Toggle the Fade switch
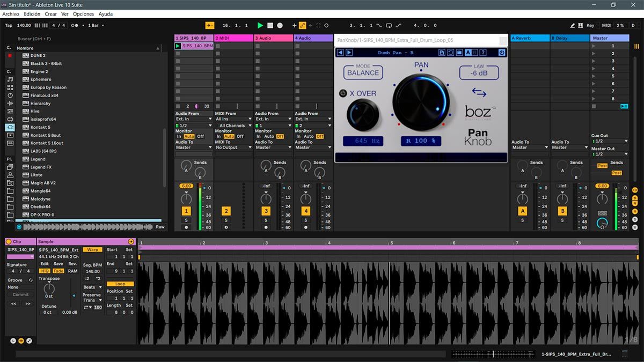644x362 pixels. (58, 271)
